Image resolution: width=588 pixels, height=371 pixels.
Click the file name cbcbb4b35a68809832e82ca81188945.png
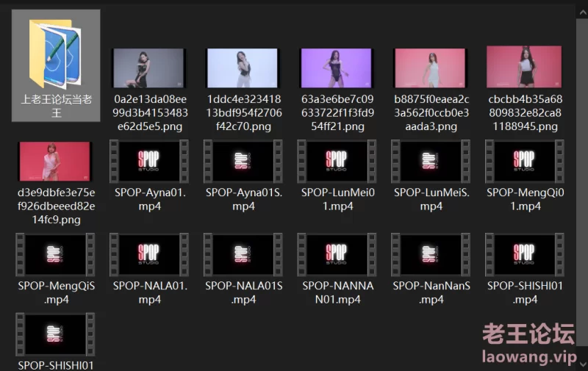click(525, 113)
